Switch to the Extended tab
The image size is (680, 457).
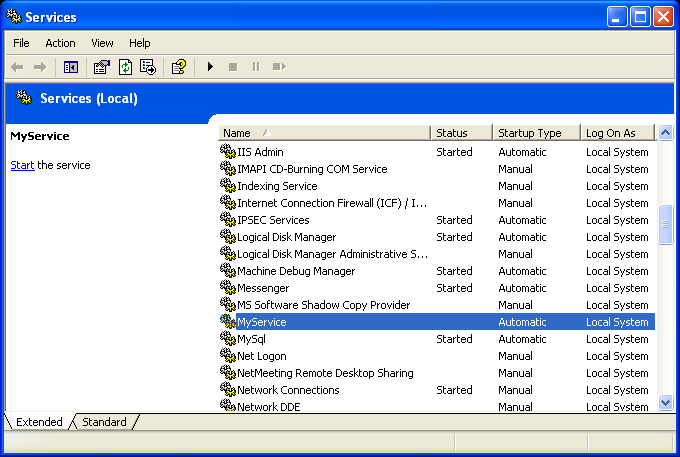coord(39,422)
